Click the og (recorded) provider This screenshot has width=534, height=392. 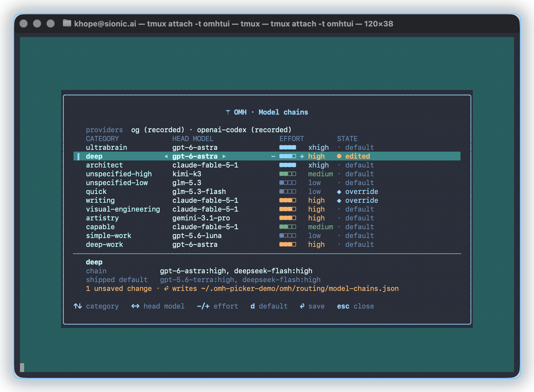[158, 130]
